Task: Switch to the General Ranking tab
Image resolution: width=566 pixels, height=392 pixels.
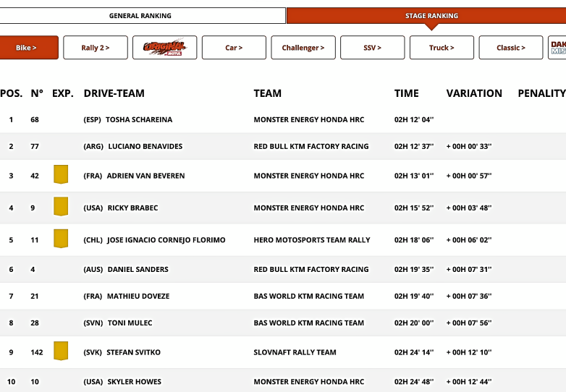Action: point(143,16)
